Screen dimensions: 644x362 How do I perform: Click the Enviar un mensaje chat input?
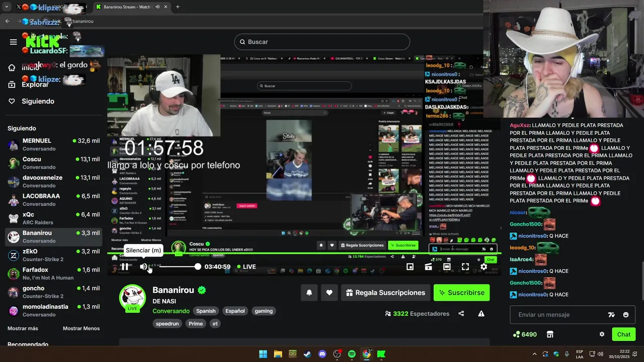pyautogui.click(x=560, y=315)
